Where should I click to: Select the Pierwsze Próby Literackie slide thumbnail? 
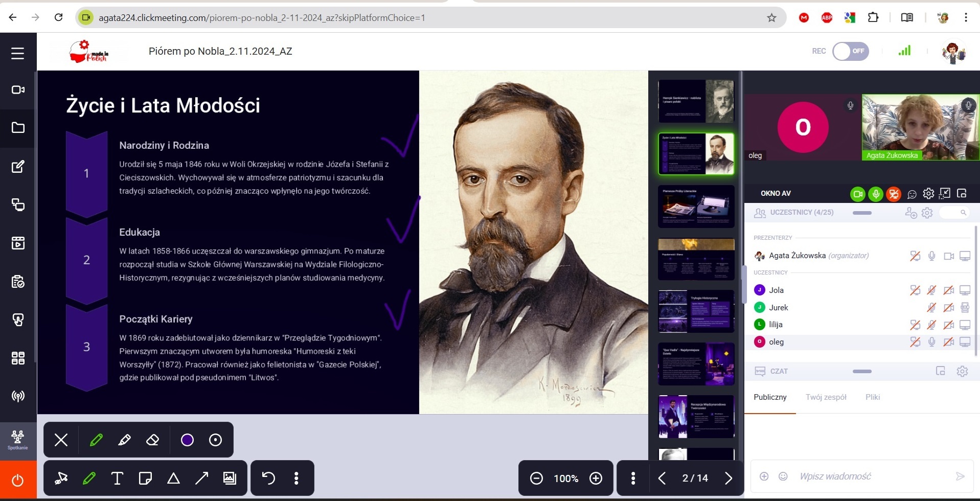click(696, 207)
